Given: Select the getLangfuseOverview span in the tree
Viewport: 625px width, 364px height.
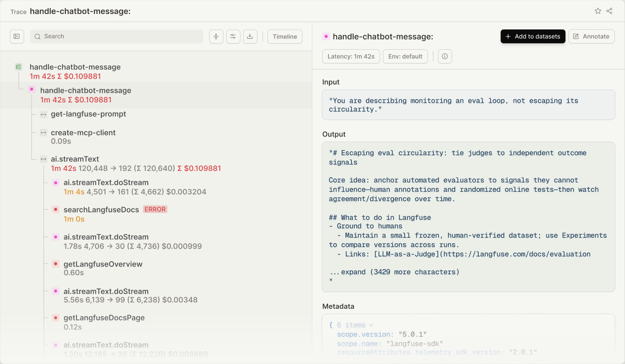Looking at the screenshot, I should (103, 264).
